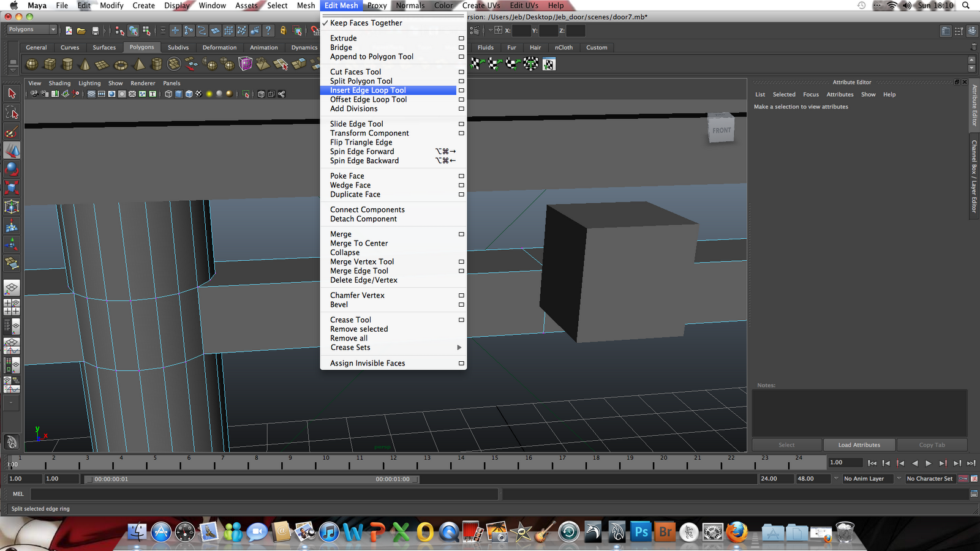
Task: Choose the Rotate tool in the toolbox
Action: (x=12, y=170)
